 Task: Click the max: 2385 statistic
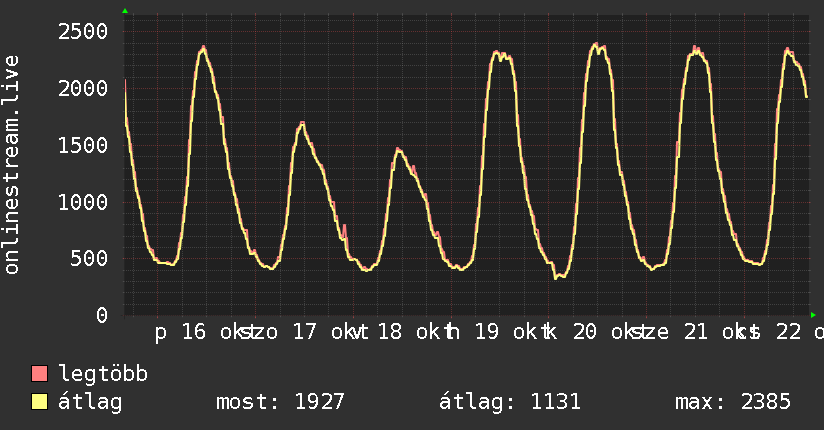pos(733,402)
